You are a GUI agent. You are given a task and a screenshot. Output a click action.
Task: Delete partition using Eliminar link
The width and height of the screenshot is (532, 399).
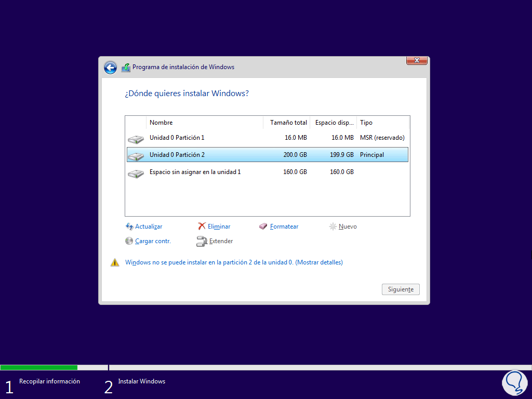[219, 227]
